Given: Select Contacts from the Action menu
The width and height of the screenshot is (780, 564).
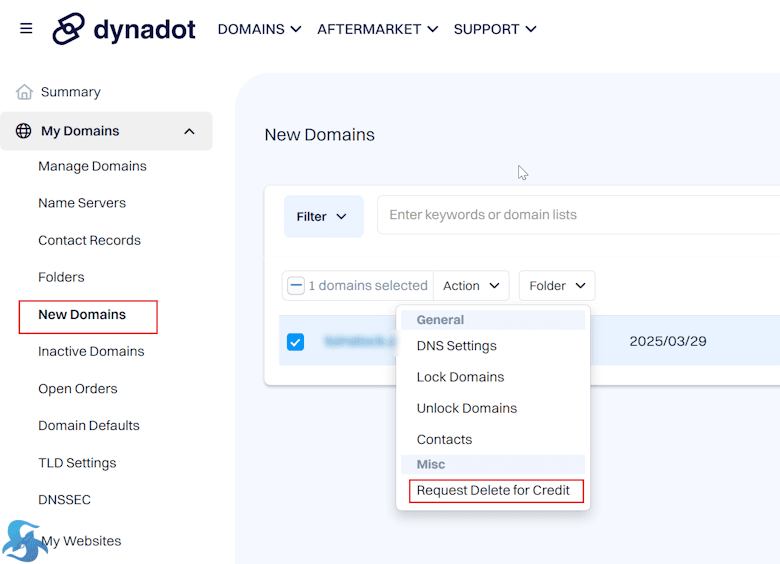Looking at the screenshot, I should point(444,440).
